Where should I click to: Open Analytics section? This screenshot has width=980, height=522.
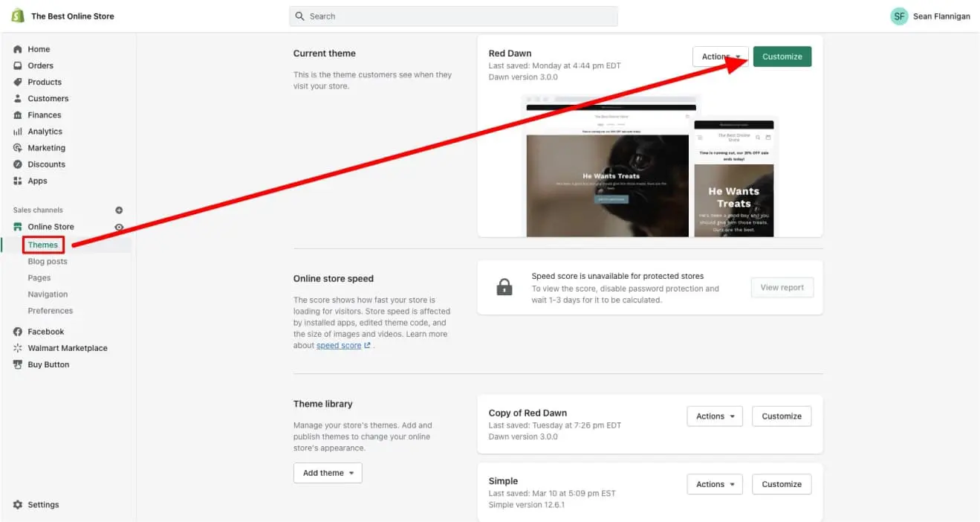click(x=45, y=132)
